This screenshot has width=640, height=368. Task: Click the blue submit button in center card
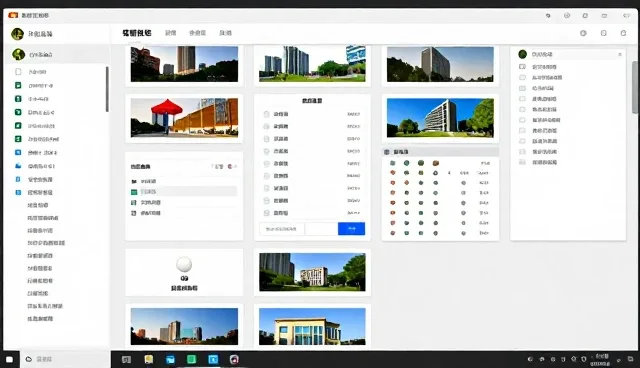[x=351, y=229]
